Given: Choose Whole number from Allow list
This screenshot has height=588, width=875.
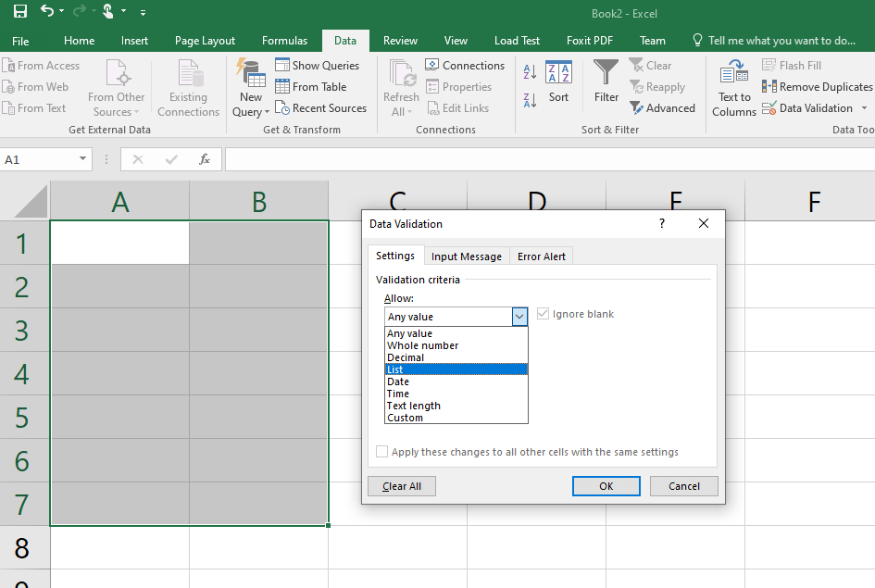Looking at the screenshot, I should (x=456, y=345).
